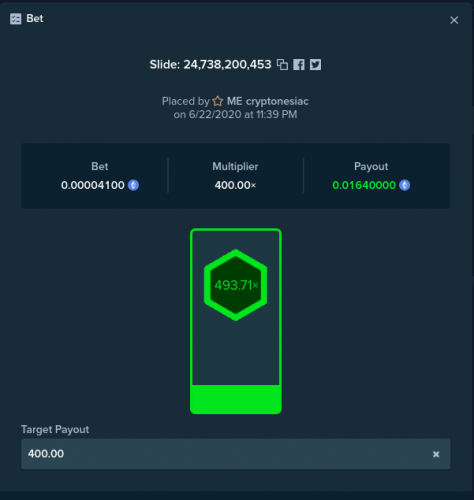
Task: Click the bet amount 0.00004100
Action: [x=93, y=185]
